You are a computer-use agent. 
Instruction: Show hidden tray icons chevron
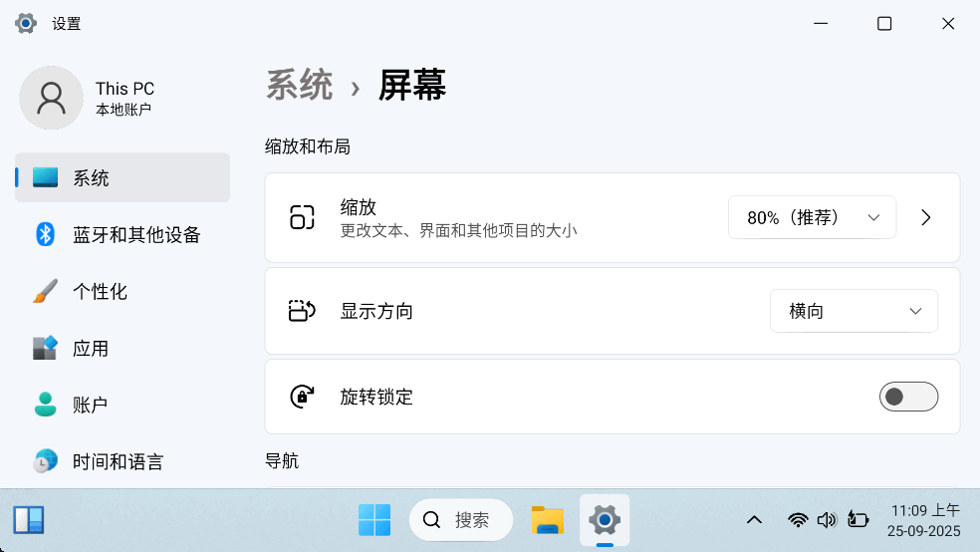[x=754, y=520]
